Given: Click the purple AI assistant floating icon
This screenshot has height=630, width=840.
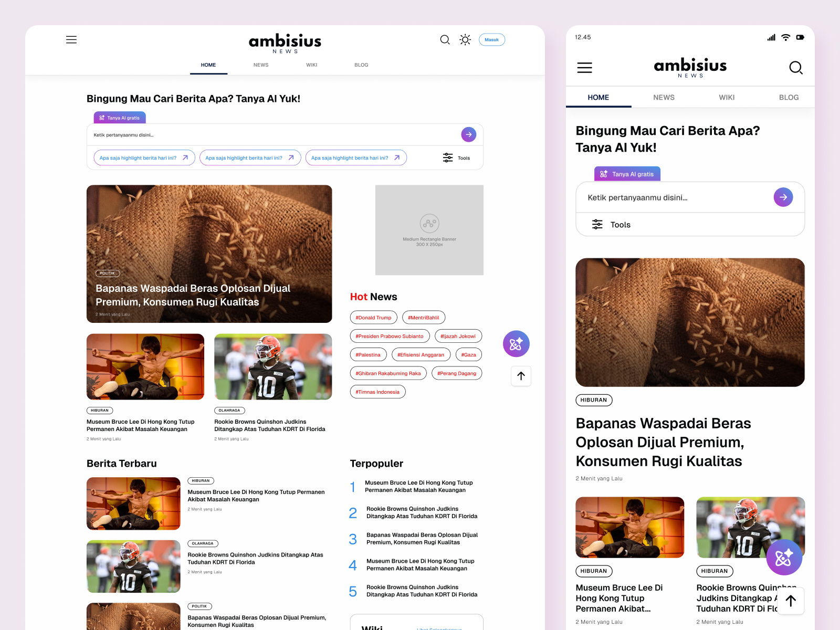Looking at the screenshot, I should tap(516, 344).
